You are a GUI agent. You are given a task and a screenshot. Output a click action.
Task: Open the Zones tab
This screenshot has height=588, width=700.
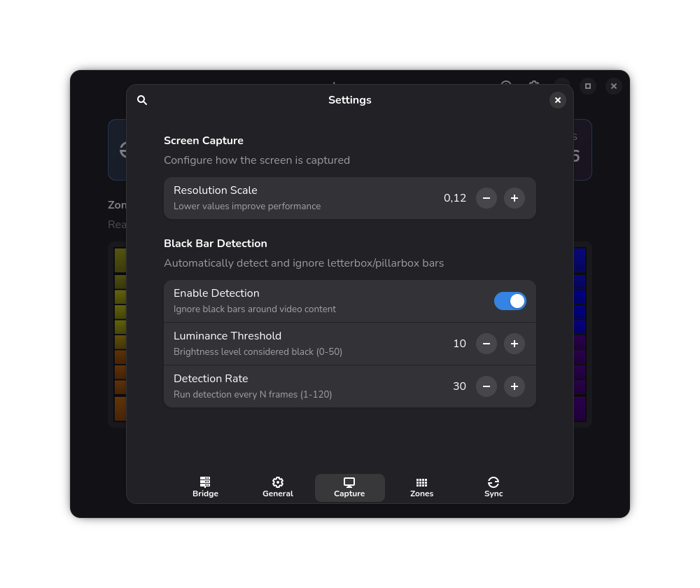coord(422,487)
